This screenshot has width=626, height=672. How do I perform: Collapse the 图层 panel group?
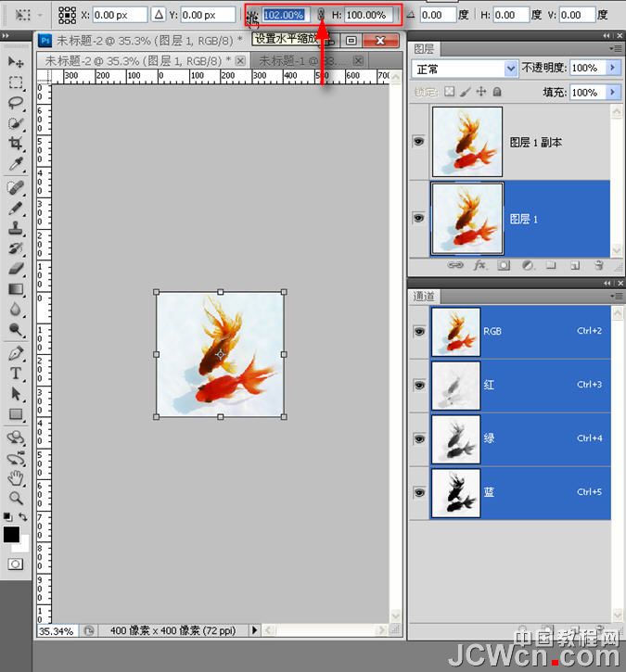click(606, 36)
